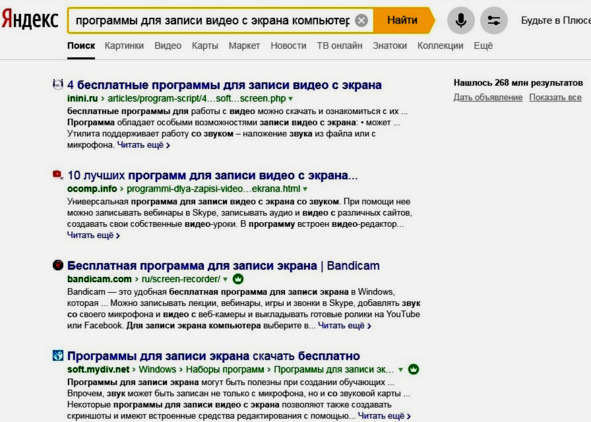Switch to the Видео tab
The image size is (591, 422).
(168, 46)
